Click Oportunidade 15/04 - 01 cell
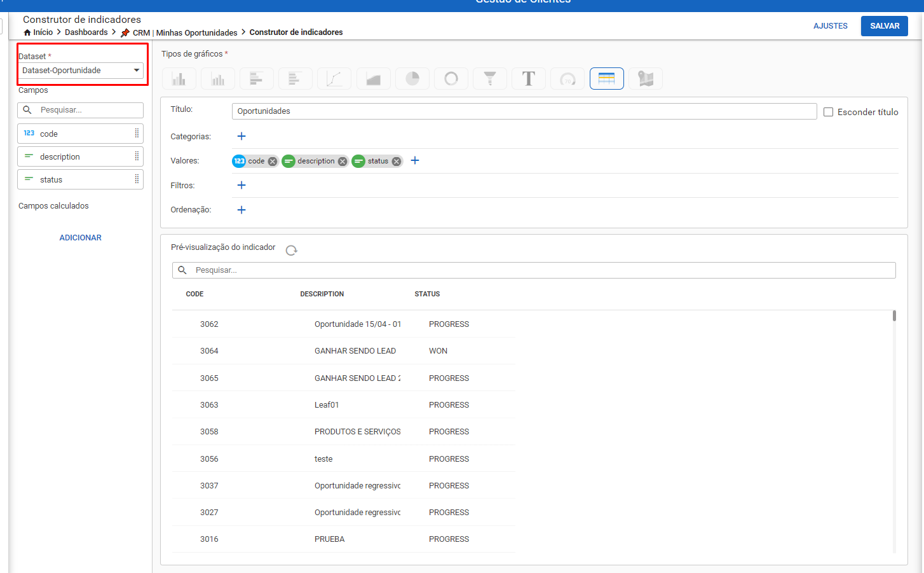The width and height of the screenshot is (924, 573). coord(358,324)
